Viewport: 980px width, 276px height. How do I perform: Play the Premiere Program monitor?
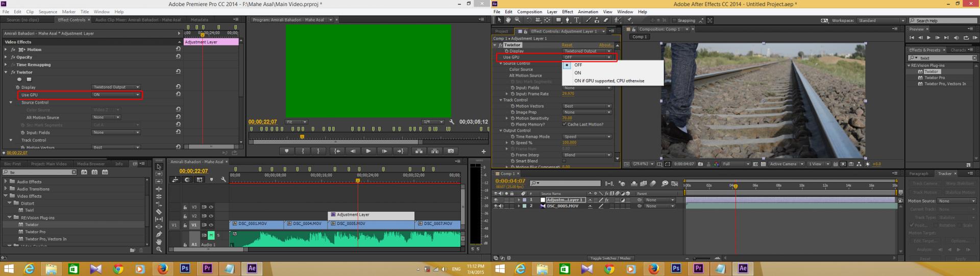coord(369,151)
